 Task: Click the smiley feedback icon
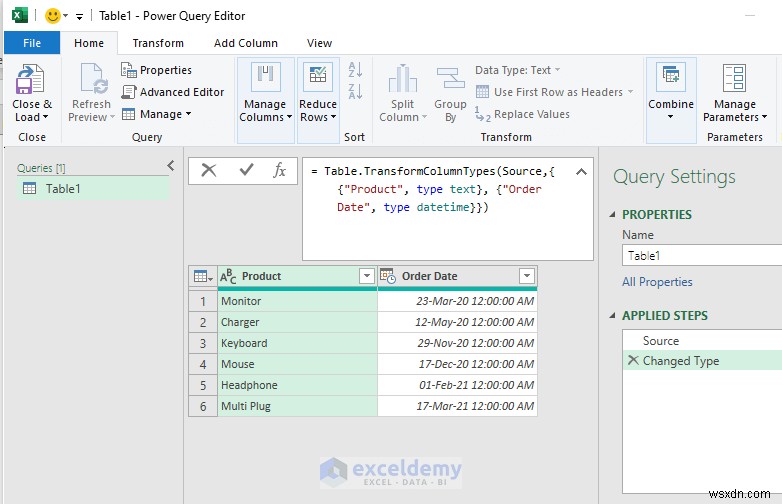tap(52, 16)
